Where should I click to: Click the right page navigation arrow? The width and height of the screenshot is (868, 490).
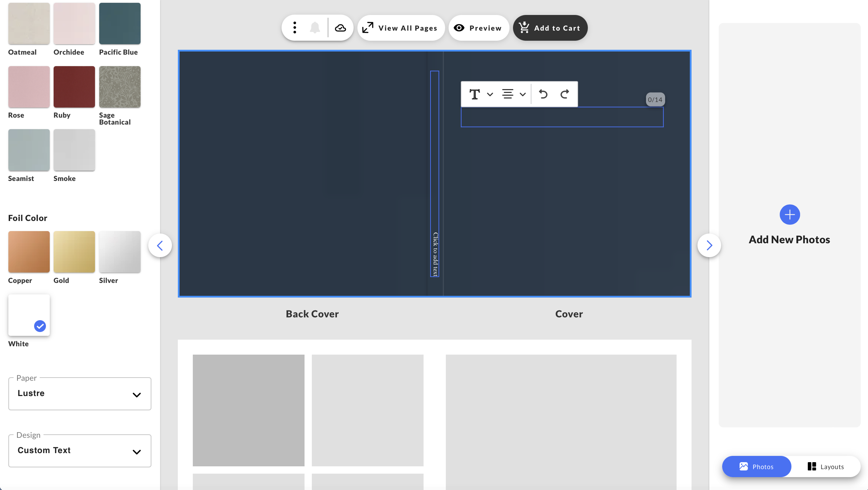pyautogui.click(x=709, y=245)
